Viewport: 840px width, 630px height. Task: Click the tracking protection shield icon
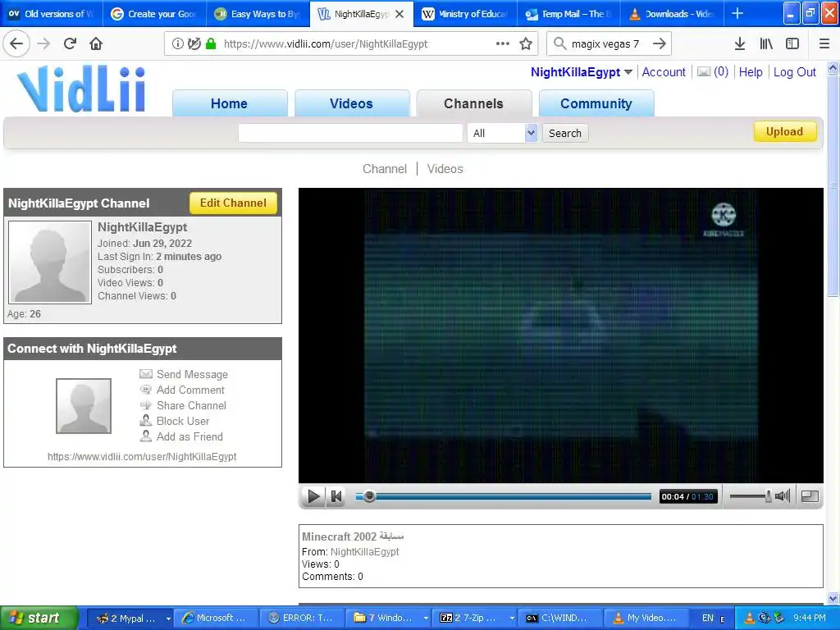194,43
